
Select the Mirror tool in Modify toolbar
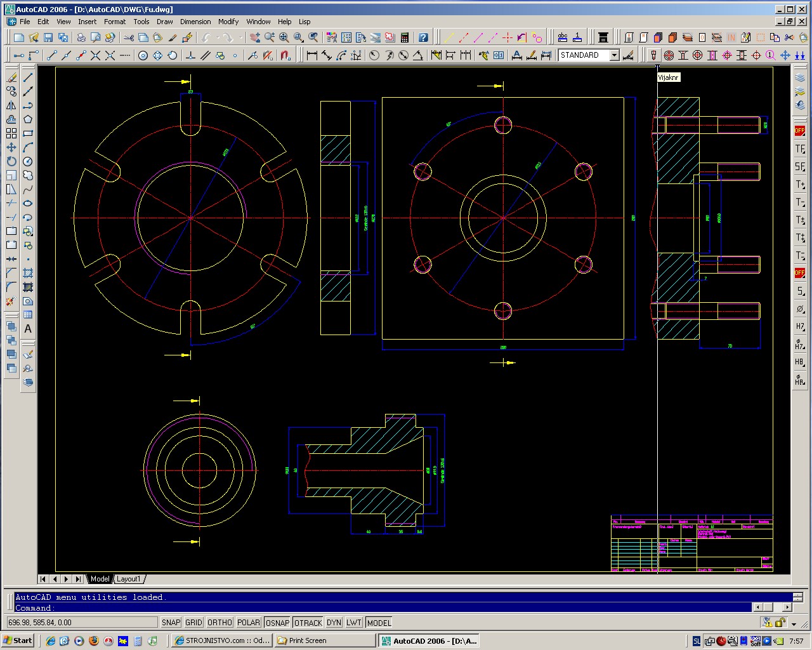[x=11, y=105]
